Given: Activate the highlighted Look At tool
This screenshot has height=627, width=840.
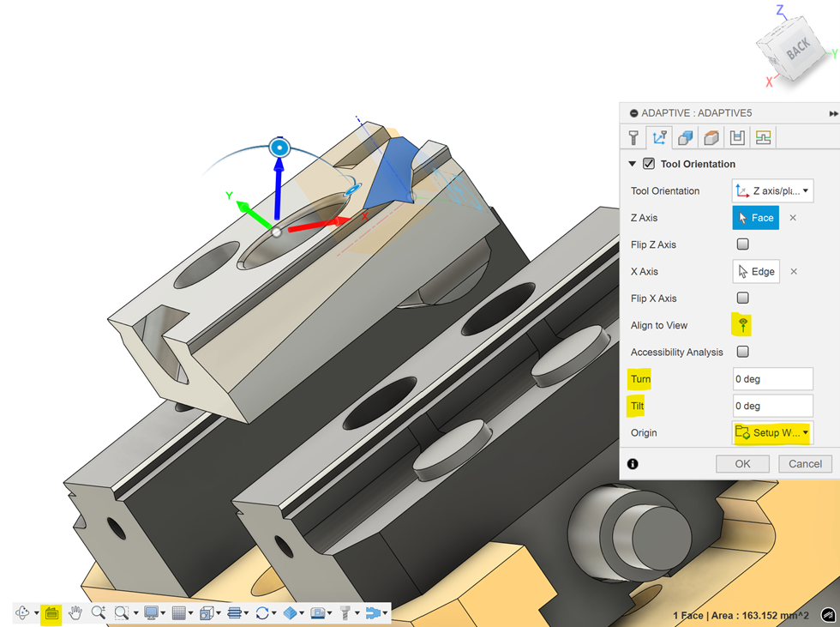Looking at the screenshot, I should tap(49, 612).
